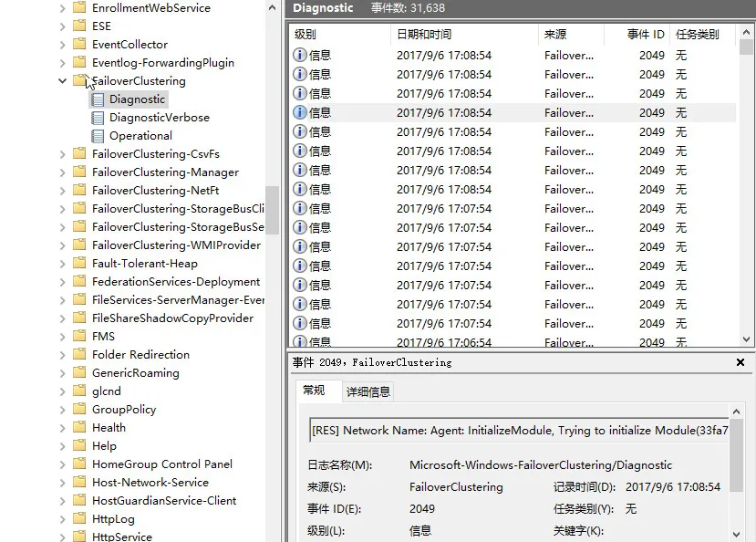
Task: Click the HttpLog folder icon
Action: [79, 518]
